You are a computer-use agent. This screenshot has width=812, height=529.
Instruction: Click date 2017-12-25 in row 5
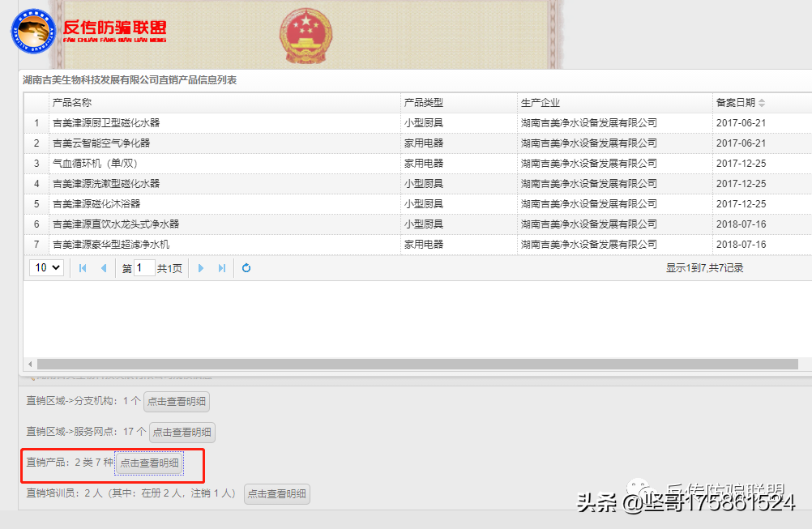point(741,204)
